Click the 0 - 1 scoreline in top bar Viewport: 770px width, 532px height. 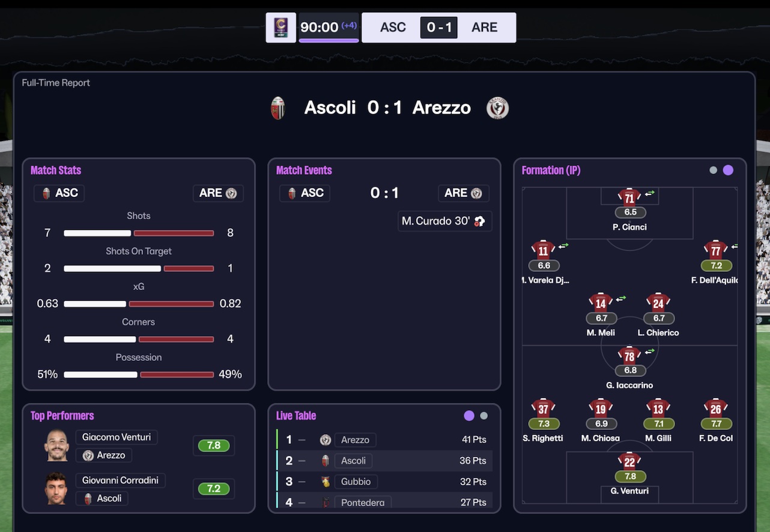click(439, 28)
